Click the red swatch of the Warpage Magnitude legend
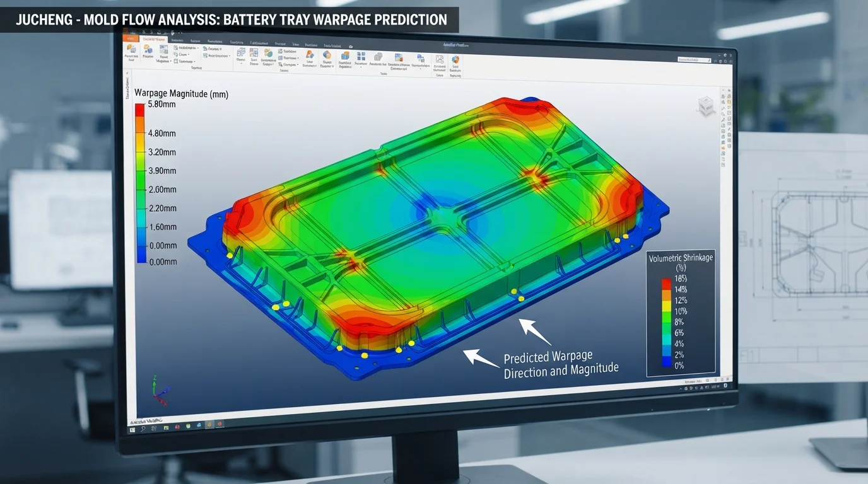Viewport: 868px width, 484px height. pyautogui.click(x=139, y=110)
